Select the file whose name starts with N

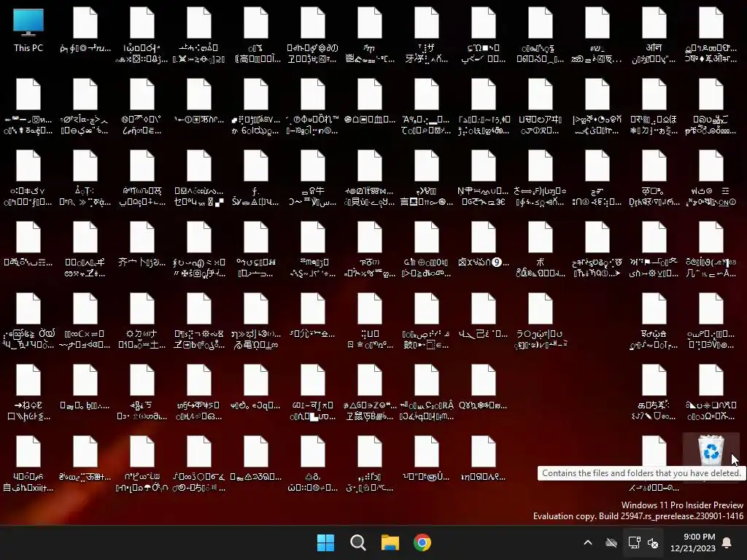(x=484, y=179)
